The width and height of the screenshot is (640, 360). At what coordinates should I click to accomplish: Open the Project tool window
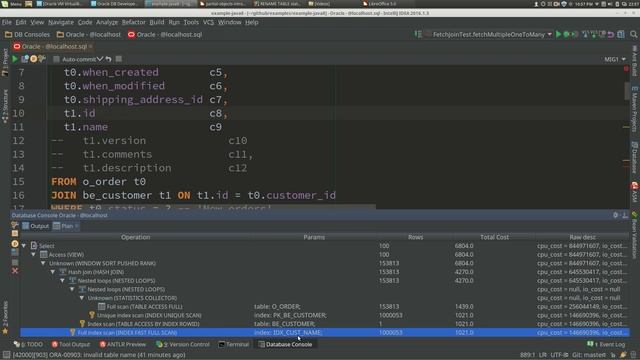(5, 62)
